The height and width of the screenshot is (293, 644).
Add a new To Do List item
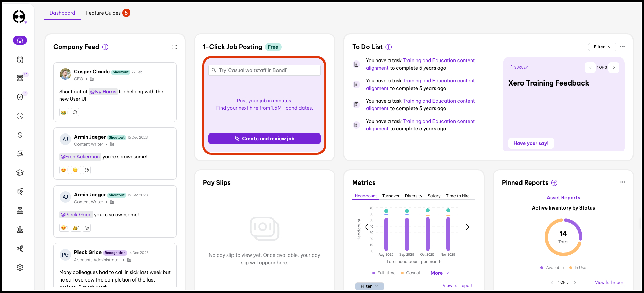click(388, 47)
